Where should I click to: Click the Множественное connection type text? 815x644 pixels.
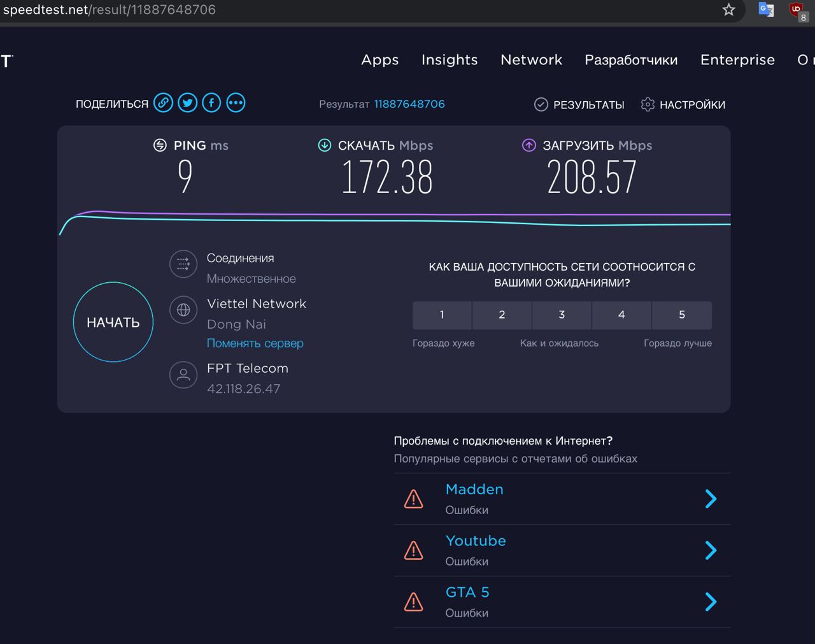pos(252,279)
